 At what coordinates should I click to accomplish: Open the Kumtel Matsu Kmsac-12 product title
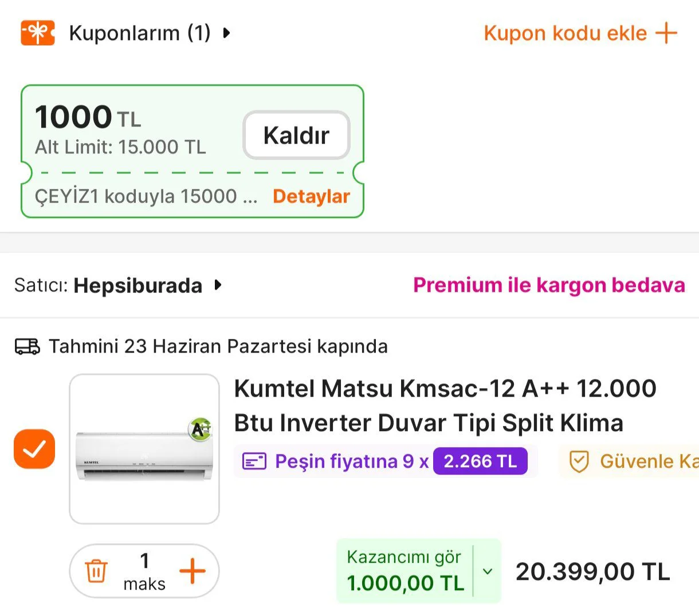coord(445,405)
